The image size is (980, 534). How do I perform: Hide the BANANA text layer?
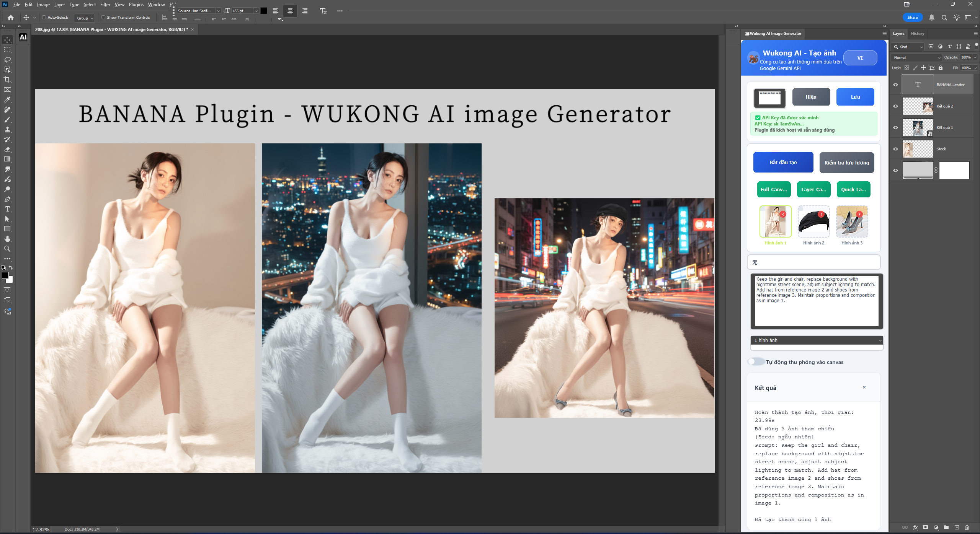tap(895, 85)
